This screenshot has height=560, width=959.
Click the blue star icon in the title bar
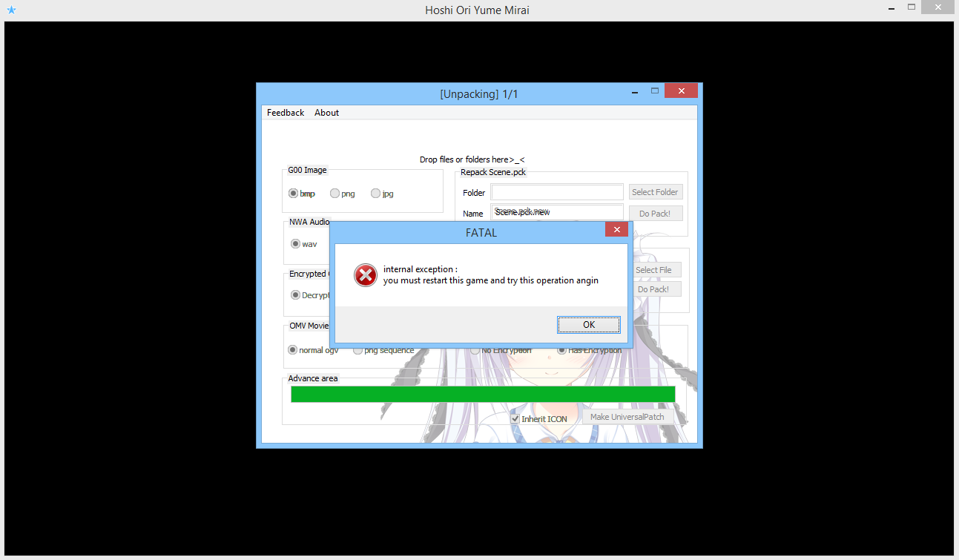pyautogui.click(x=11, y=10)
